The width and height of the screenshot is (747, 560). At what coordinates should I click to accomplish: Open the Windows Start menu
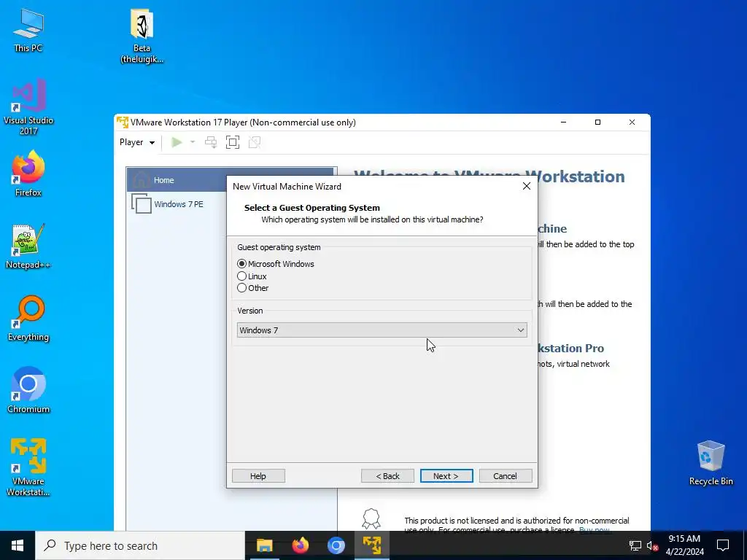[x=18, y=545]
